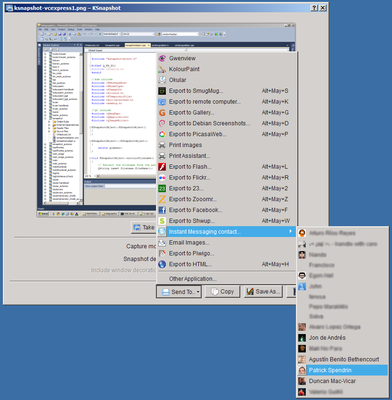Pick contact Duncan Mac-Vicar
Screen dimensions: 392x400
pos(342,381)
